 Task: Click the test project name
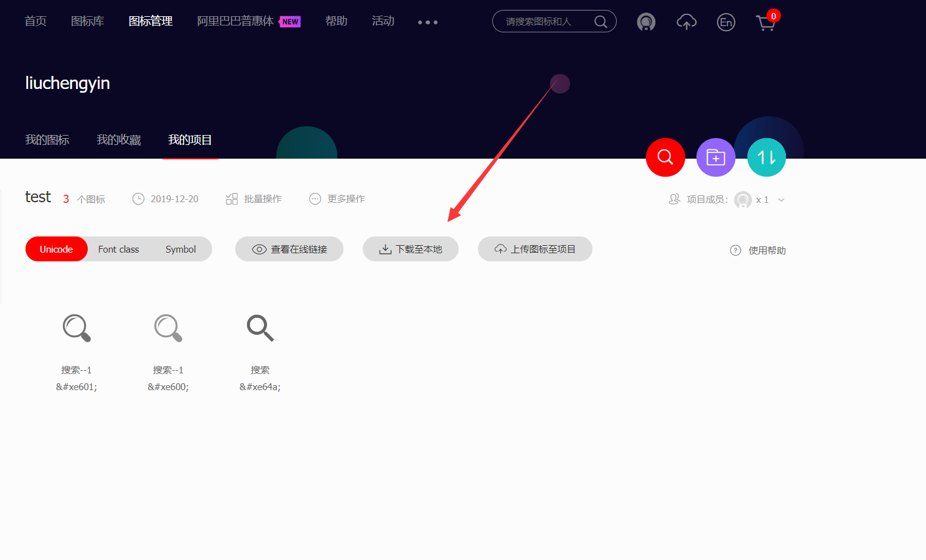(38, 197)
